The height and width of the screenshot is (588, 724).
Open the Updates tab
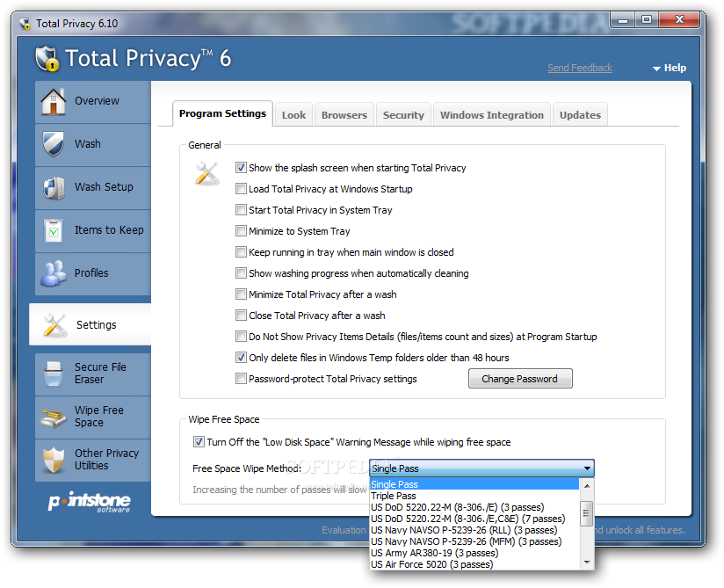coord(580,115)
